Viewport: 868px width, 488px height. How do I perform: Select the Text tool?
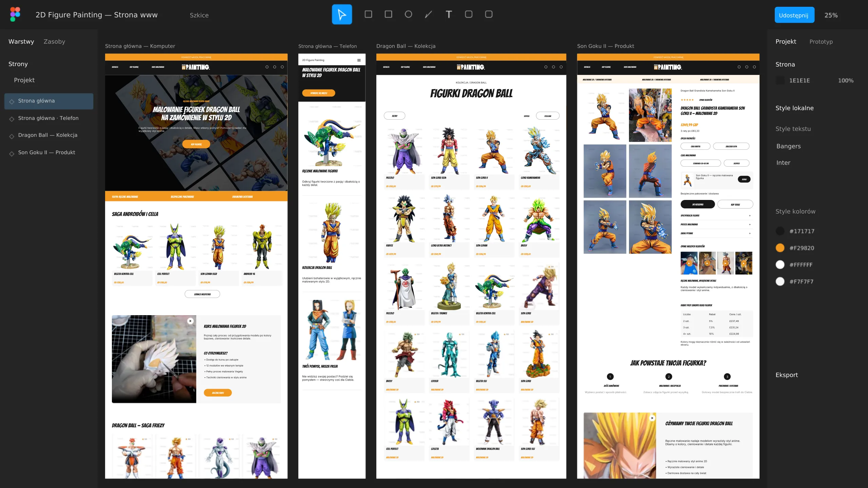point(449,14)
